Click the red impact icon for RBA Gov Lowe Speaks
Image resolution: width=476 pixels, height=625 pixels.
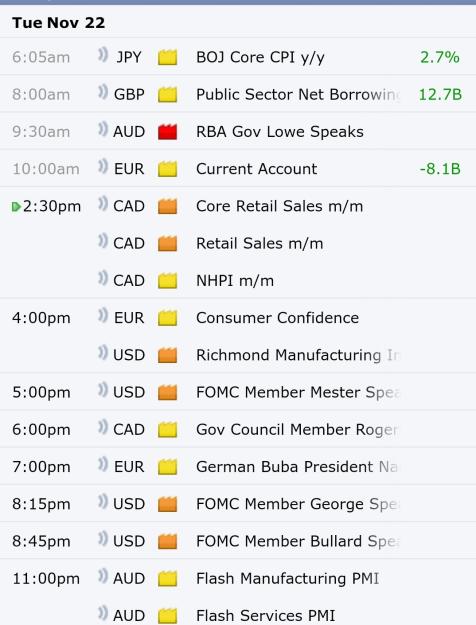click(x=167, y=132)
